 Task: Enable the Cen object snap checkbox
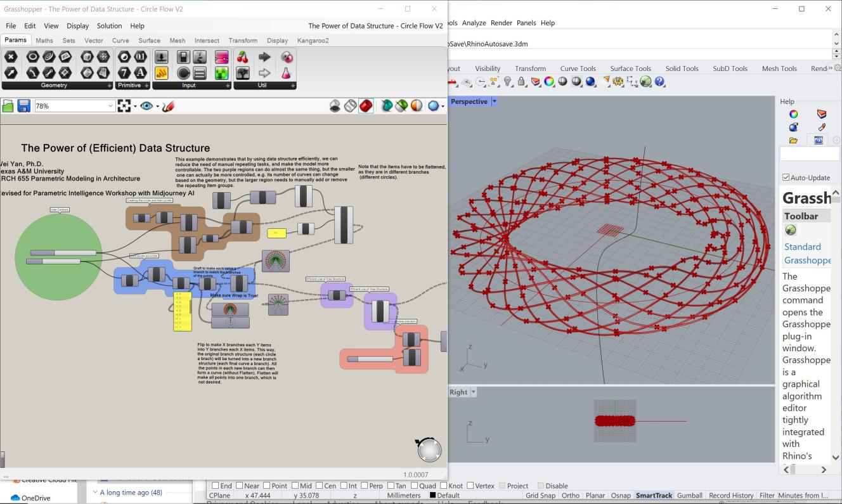point(320,486)
